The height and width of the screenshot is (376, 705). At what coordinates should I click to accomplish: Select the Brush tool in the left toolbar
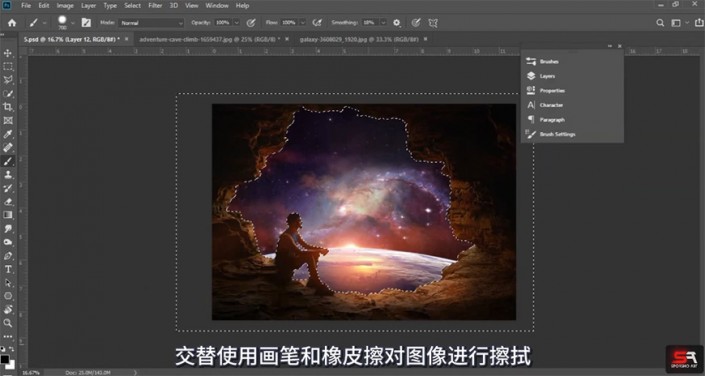tap(8, 161)
